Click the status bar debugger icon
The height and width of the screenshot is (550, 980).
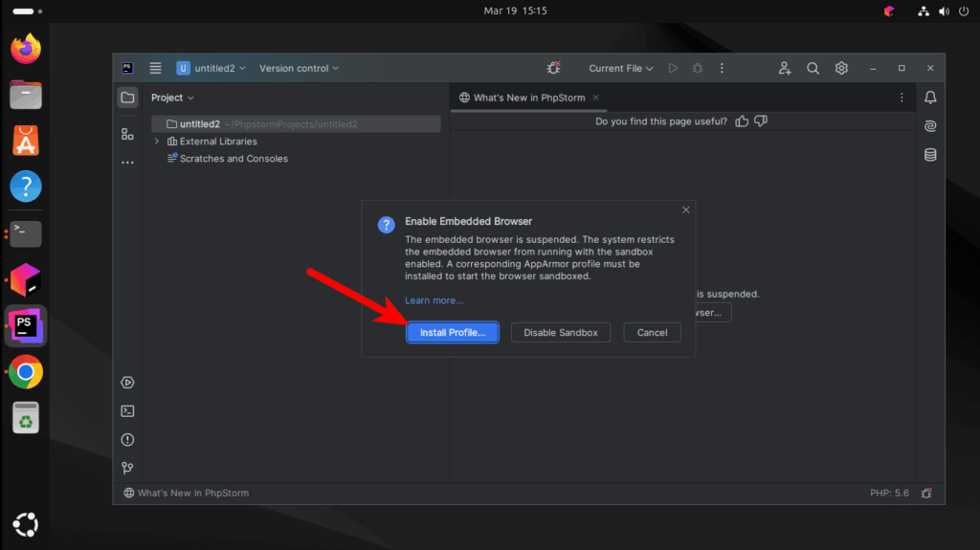coord(926,494)
